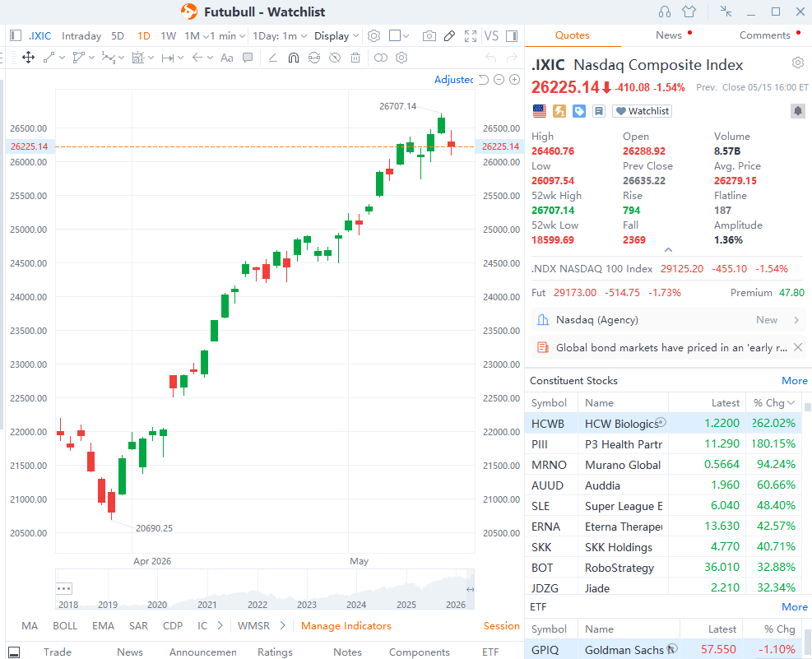This screenshot has width=812, height=659.
Task: Switch to the News tab in right panel
Action: (669, 35)
